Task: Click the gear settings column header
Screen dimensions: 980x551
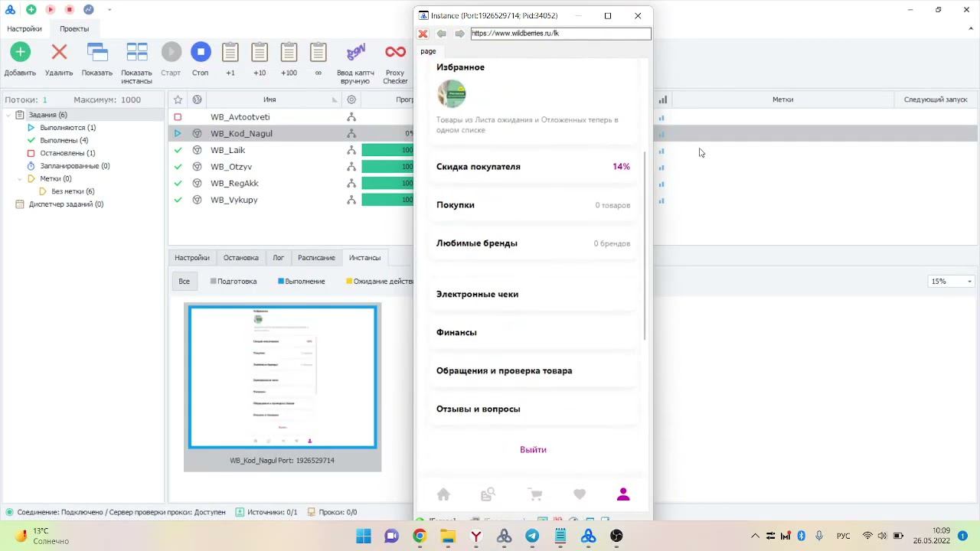Action: pos(351,99)
